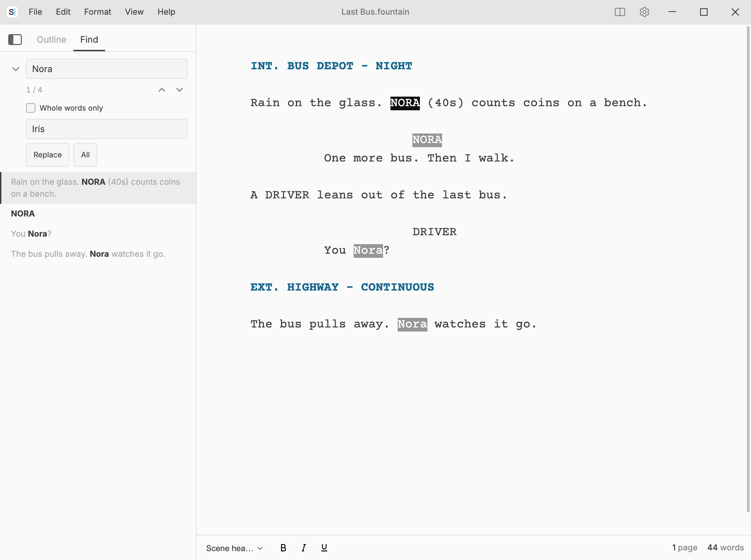The image size is (751, 560).
Task: Click the line 'One more bus. Then I walk.'
Action: [419, 158]
